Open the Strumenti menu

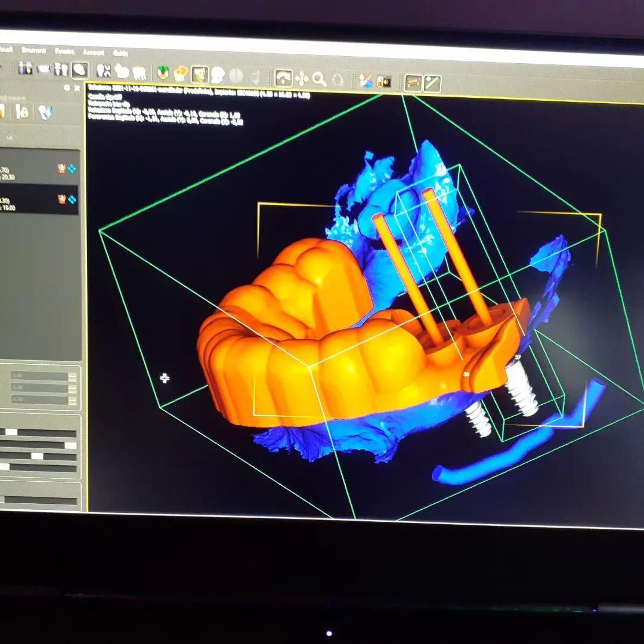pyautogui.click(x=33, y=51)
